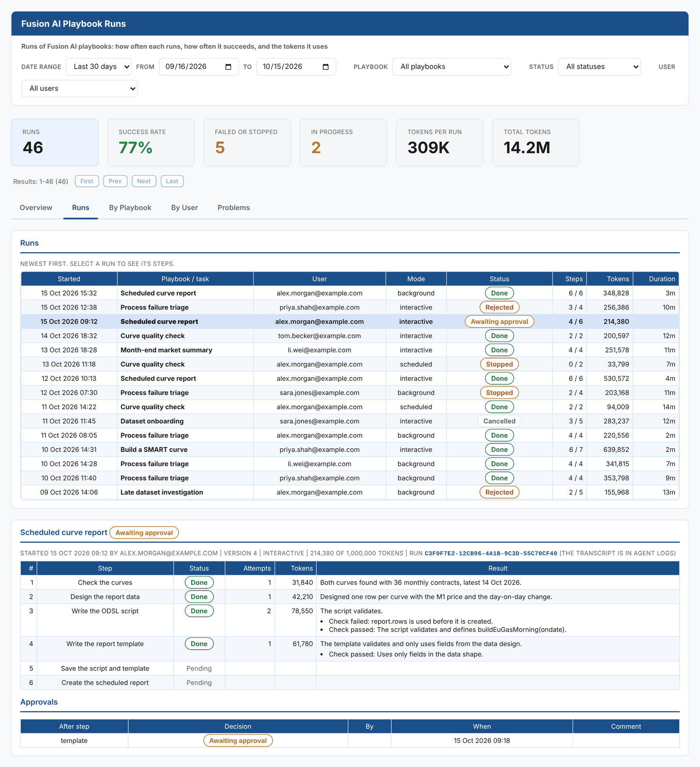Click the Duration column header
This screenshot has width=700, height=767.
tap(656, 279)
